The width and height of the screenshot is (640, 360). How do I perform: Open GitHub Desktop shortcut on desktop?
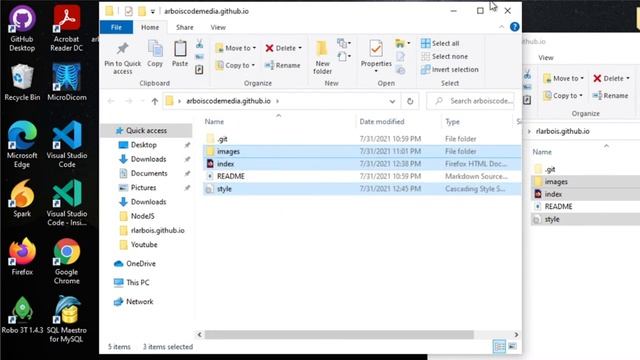tap(22, 29)
